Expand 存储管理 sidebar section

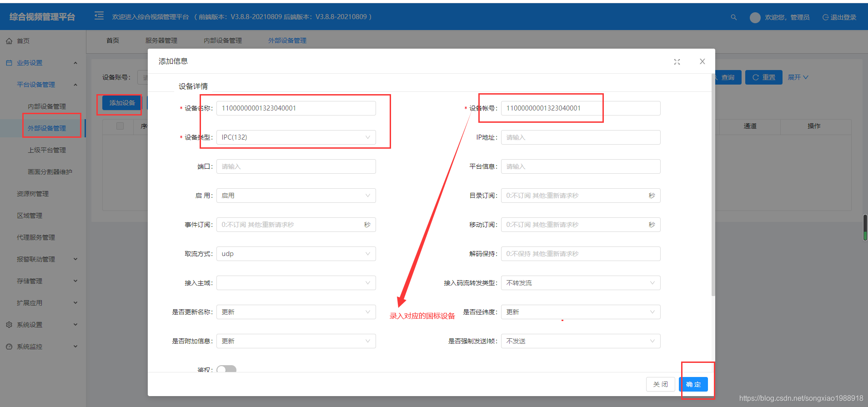[x=43, y=281]
